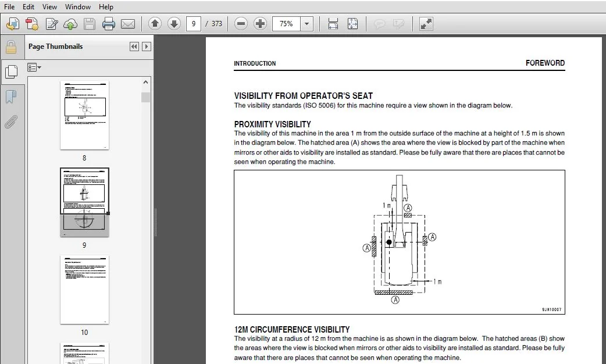Click the PROXIMITY VISIBILITY heading
This screenshot has width=606, height=364.
point(273,124)
